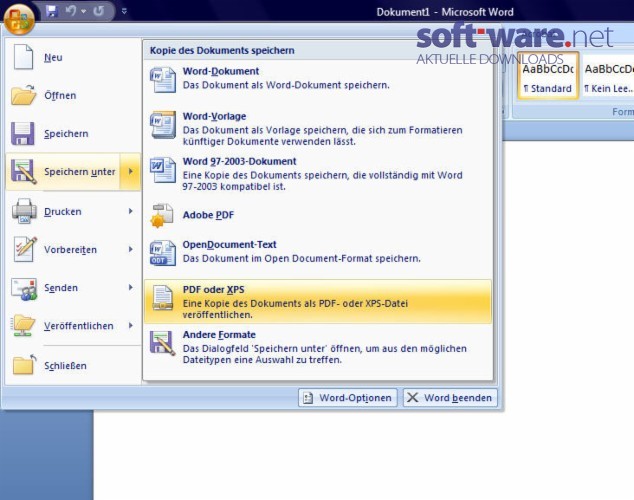Click the PDF oder XPS document icon
Viewport: 634px width, 500px height.
click(163, 298)
